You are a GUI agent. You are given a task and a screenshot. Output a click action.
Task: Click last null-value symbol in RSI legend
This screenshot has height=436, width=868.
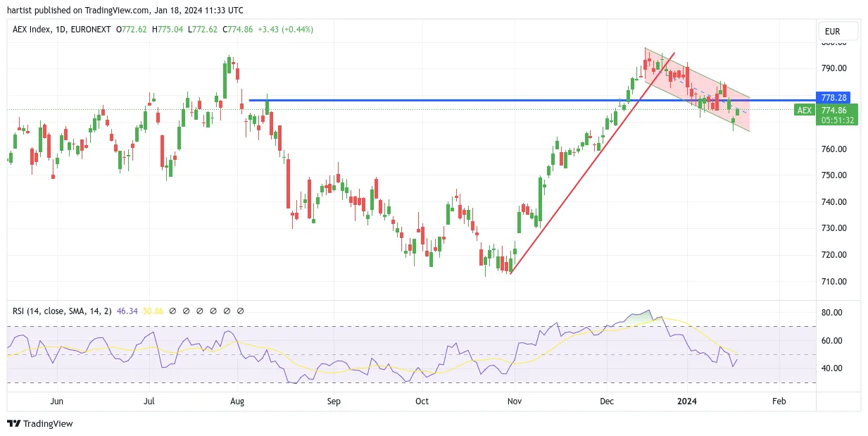coord(241,311)
